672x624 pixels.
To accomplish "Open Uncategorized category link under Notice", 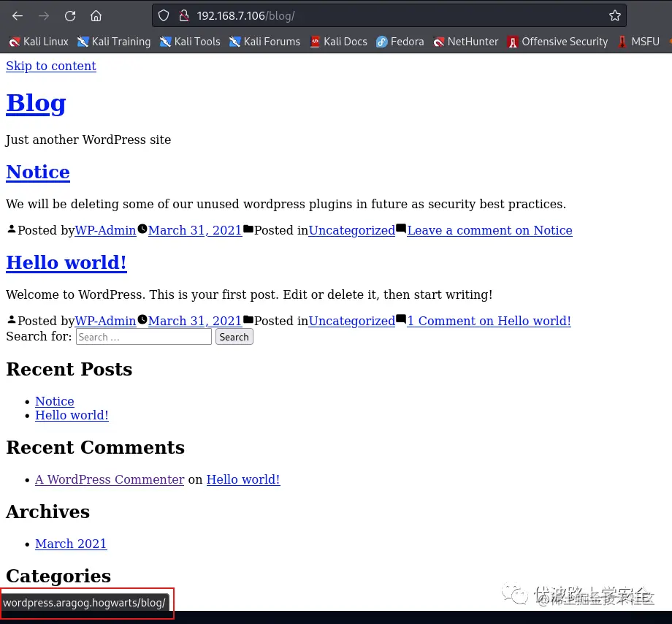I will (x=352, y=230).
